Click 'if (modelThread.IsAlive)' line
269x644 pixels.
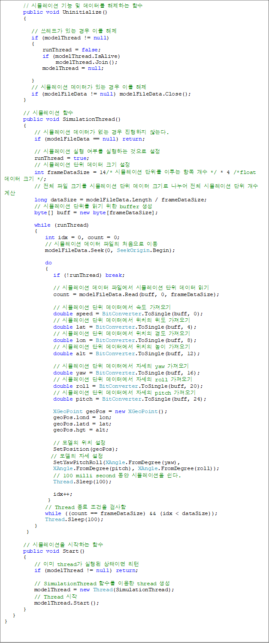click(x=81, y=56)
